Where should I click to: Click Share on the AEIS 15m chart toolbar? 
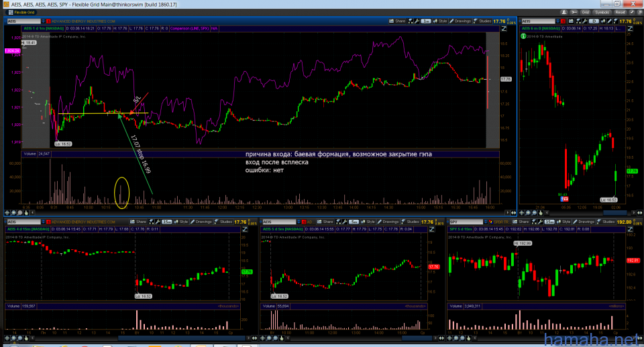pos(138,222)
